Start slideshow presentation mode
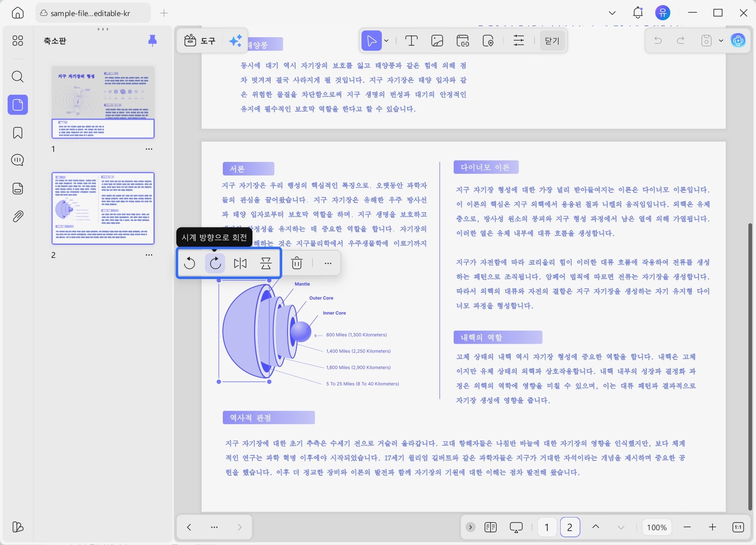Viewport: 756px width, 545px height. click(516, 527)
